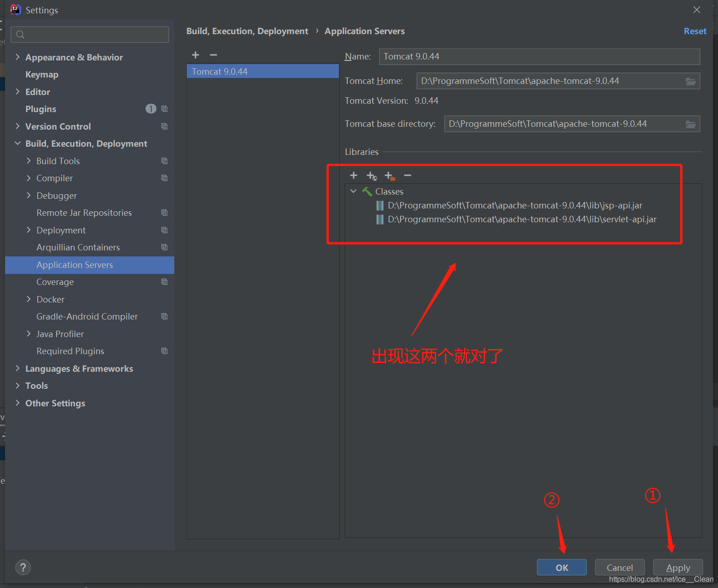Image resolution: width=718 pixels, height=588 pixels.
Task: Click the Reset link
Action: (x=695, y=31)
